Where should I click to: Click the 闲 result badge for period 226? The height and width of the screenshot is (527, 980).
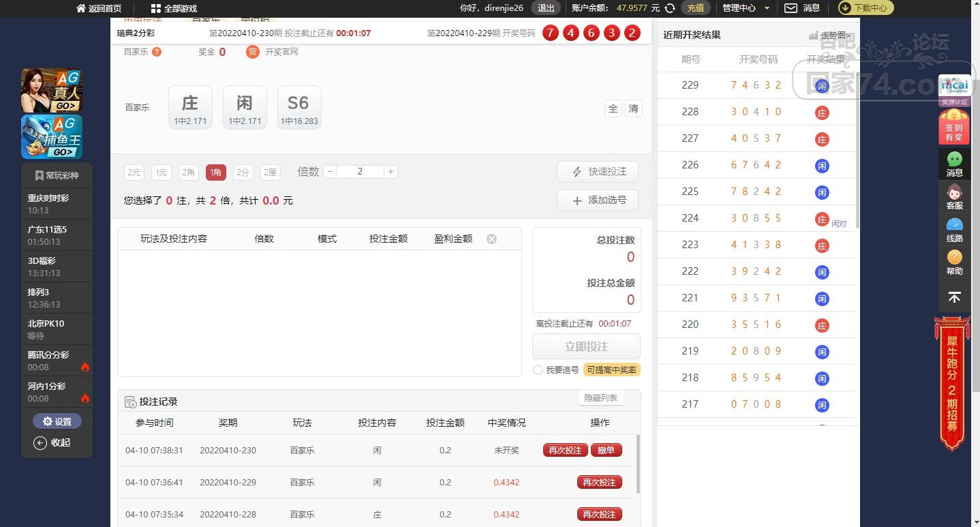tap(822, 166)
